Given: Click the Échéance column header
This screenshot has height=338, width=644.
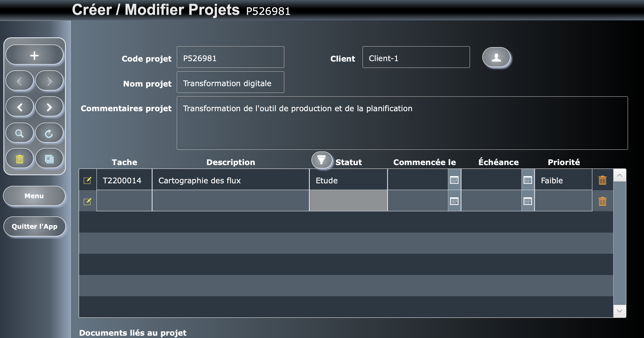Looking at the screenshot, I should pos(498,162).
